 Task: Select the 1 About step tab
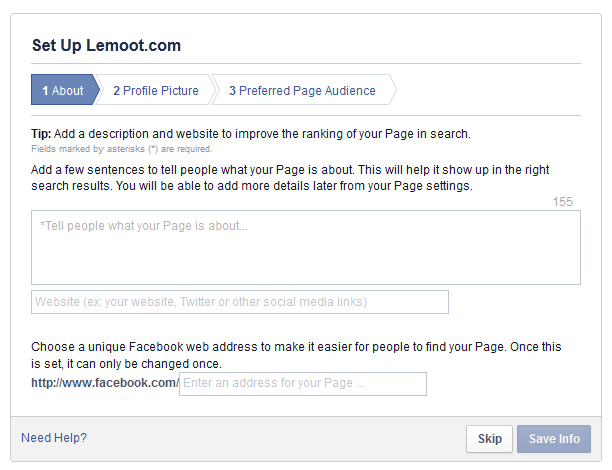63,90
